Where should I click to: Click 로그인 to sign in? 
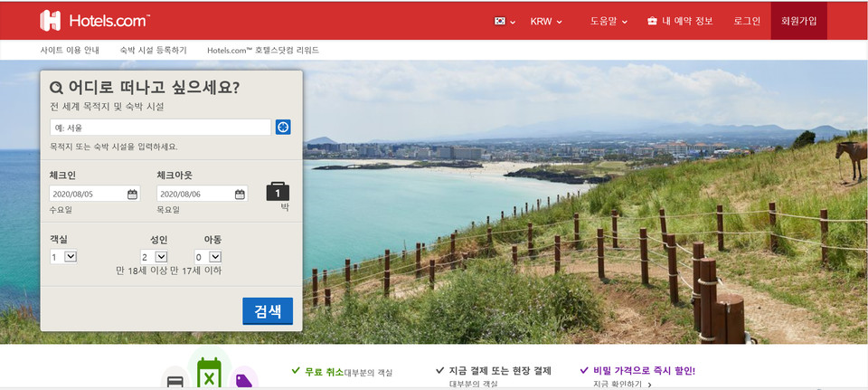click(x=747, y=22)
